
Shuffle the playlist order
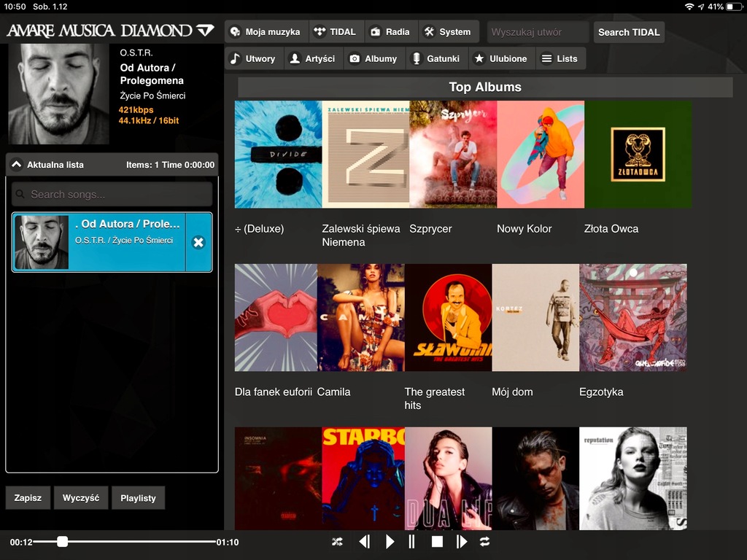(337, 542)
